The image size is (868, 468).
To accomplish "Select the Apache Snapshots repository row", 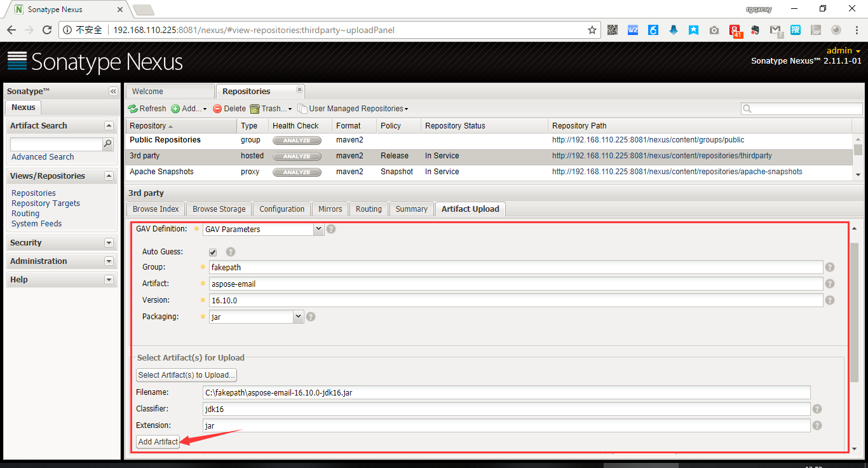I will 489,172.
